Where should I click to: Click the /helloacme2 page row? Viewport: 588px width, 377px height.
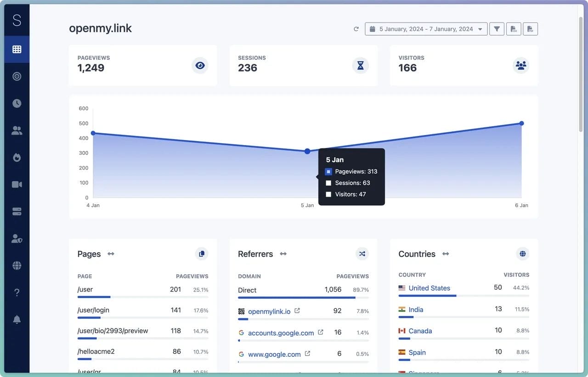pyautogui.click(x=143, y=353)
